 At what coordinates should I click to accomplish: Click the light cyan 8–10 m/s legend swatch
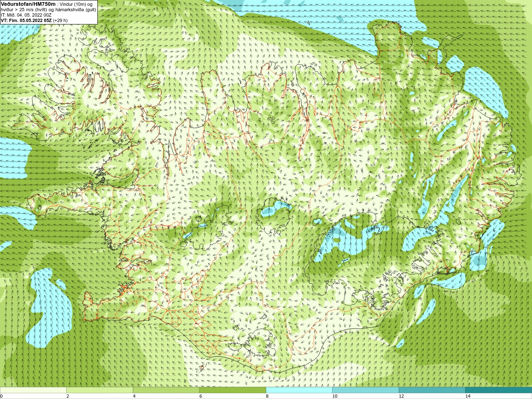click(299, 390)
